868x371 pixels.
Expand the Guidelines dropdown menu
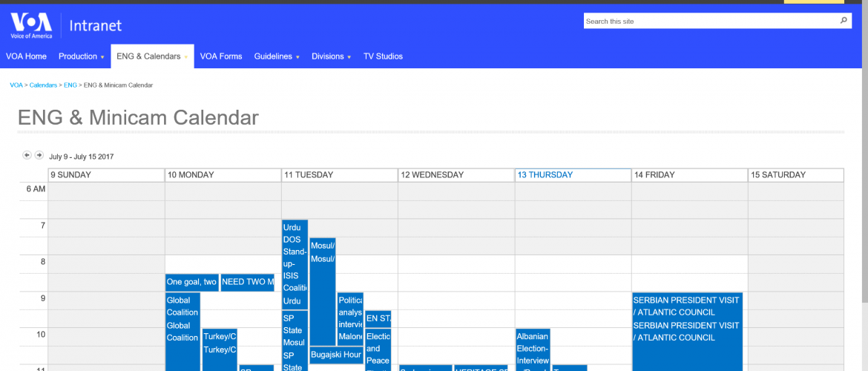click(276, 56)
